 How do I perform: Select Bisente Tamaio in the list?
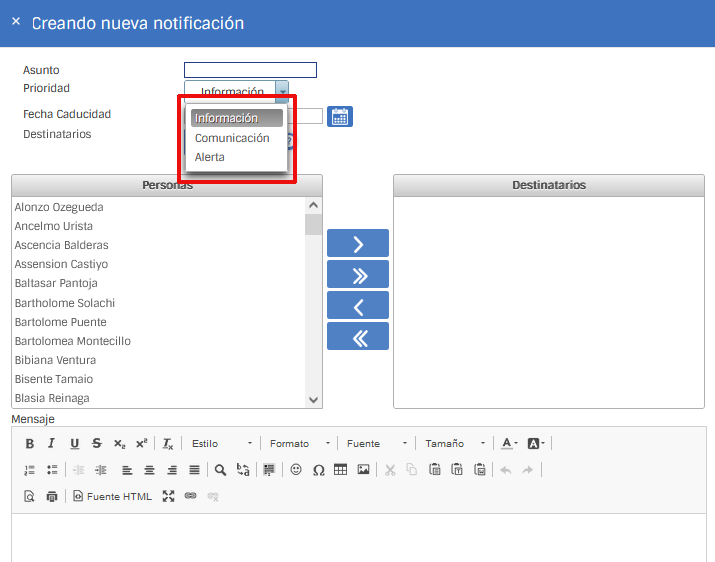point(159,379)
